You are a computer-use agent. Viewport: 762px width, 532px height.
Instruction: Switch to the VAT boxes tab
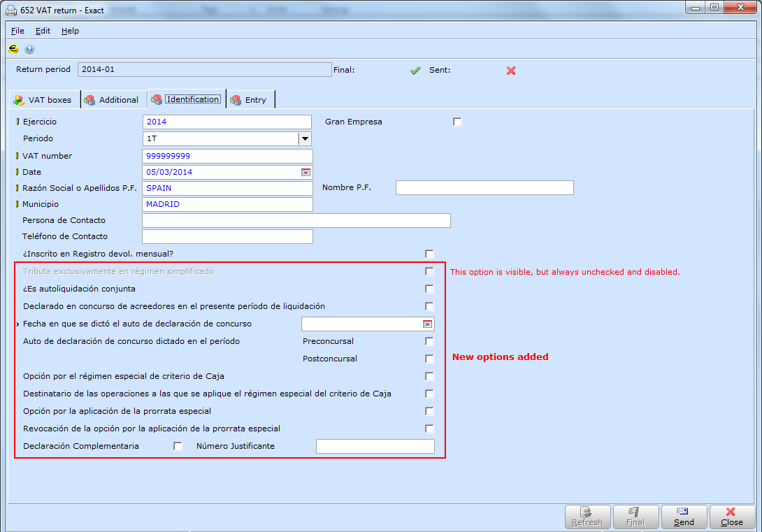[43, 99]
